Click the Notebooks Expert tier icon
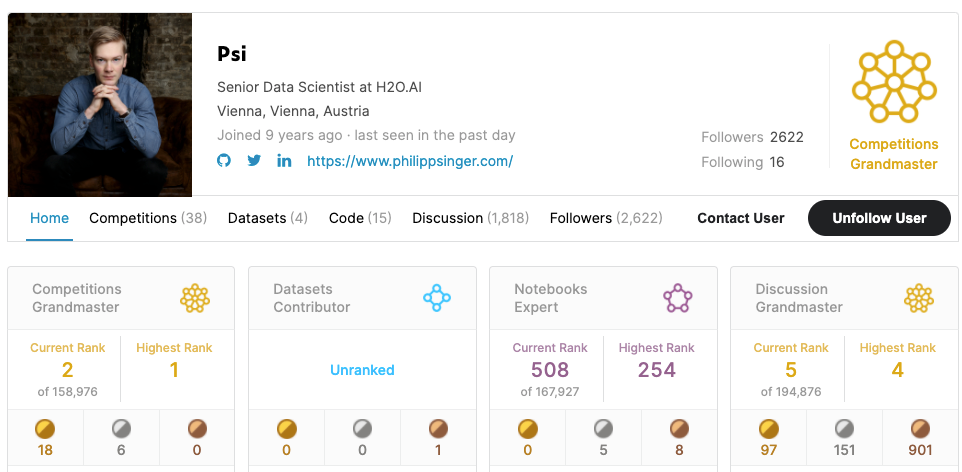The height and width of the screenshot is (472, 962). click(x=678, y=298)
